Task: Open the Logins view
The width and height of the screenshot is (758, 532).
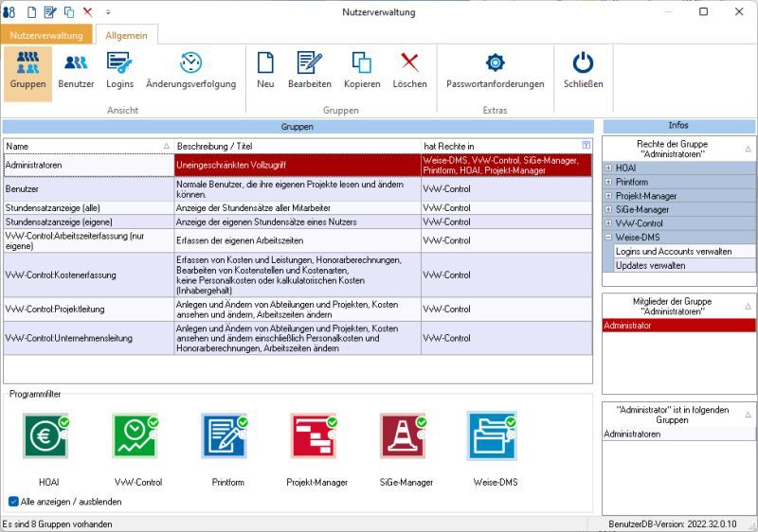Action: click(x=119, y=71)
